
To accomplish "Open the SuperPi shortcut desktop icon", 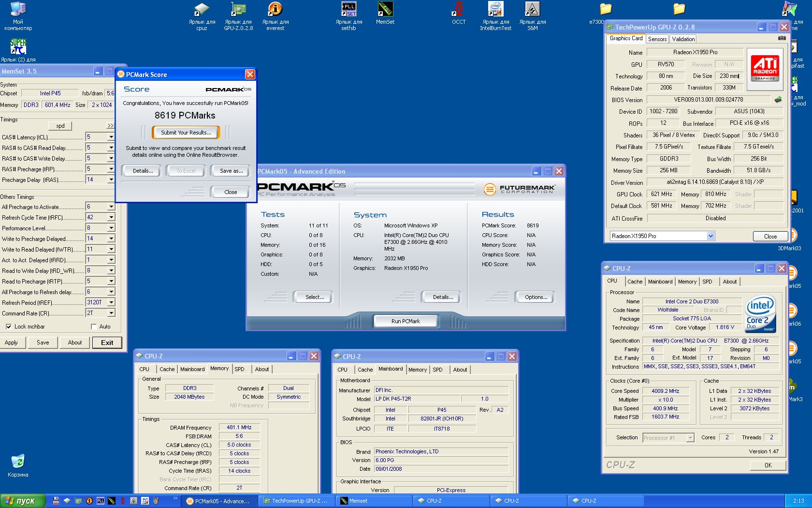I will [x=18, y=50].
